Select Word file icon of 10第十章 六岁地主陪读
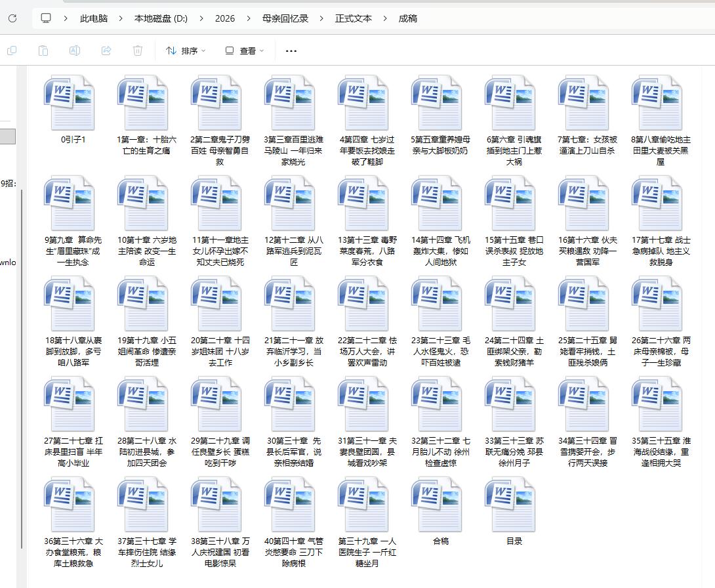The image size is (715, 588). [x=142, y=203]
